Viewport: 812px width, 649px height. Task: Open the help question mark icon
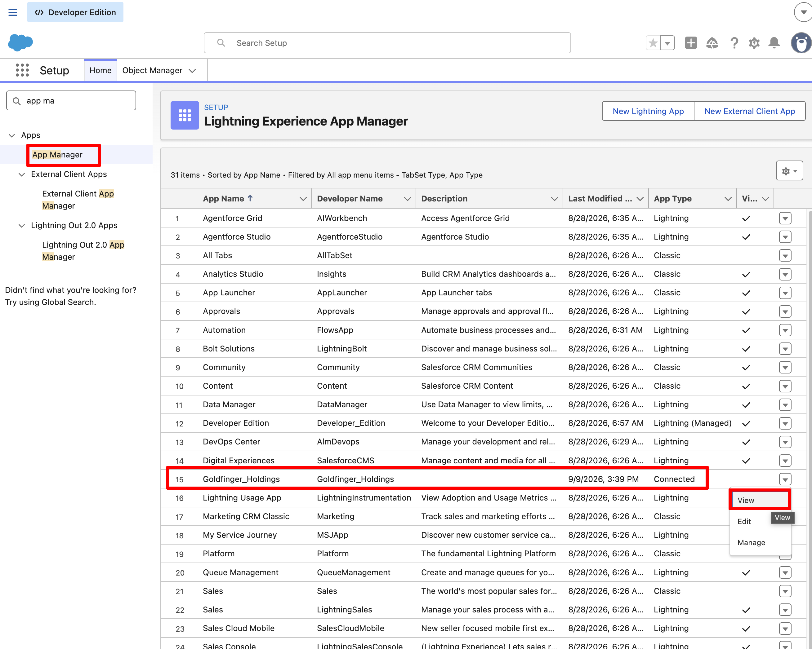[734, 43]
